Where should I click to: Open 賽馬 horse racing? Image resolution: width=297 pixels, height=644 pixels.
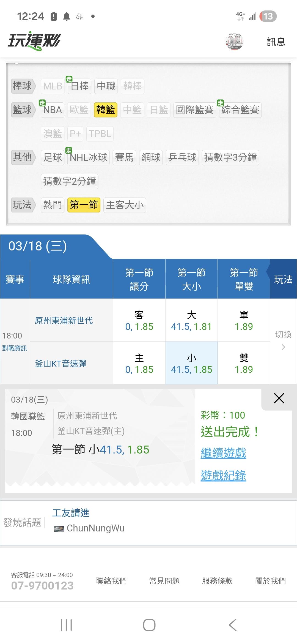coord(124,158)
